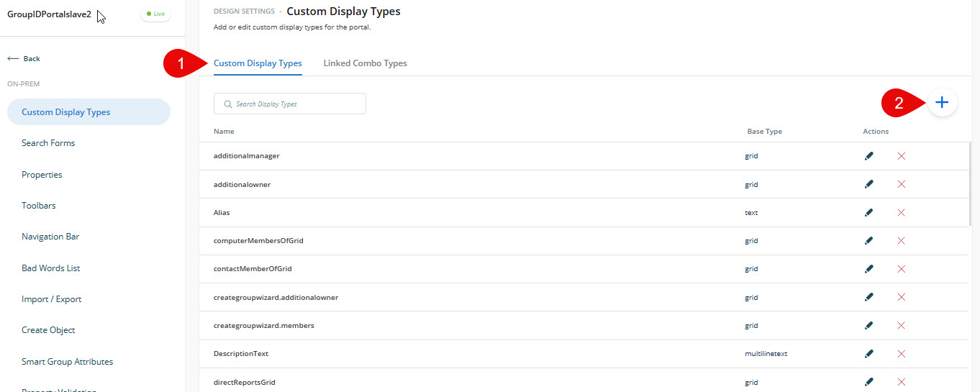The width and height of the screenshot is (980, 392).
Task: Switch to the Custom Display Types tab
Action: point(258,63)
